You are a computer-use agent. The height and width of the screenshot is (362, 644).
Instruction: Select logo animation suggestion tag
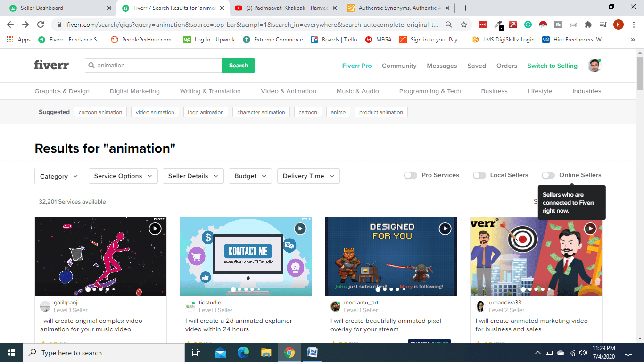coord(206,112)
